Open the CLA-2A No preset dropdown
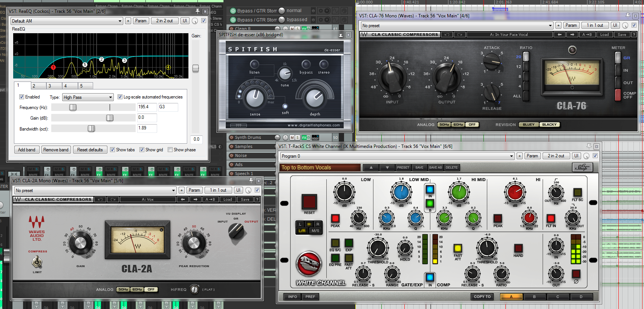Image resolution: width=644 pixels, height=309 pixels. [x=95, y=191]
